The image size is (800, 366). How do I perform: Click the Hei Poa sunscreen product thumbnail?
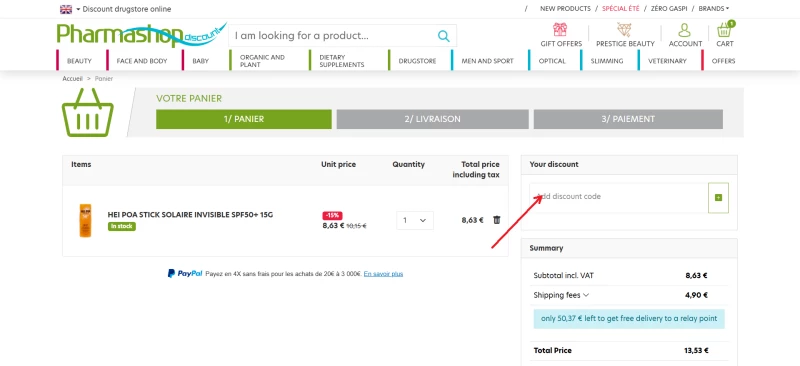(85, 221)
